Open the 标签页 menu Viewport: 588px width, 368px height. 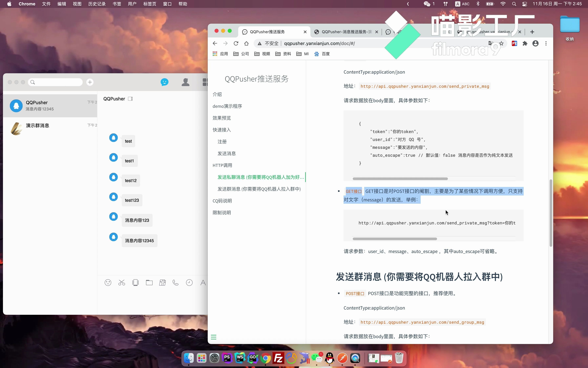(150, 4)
